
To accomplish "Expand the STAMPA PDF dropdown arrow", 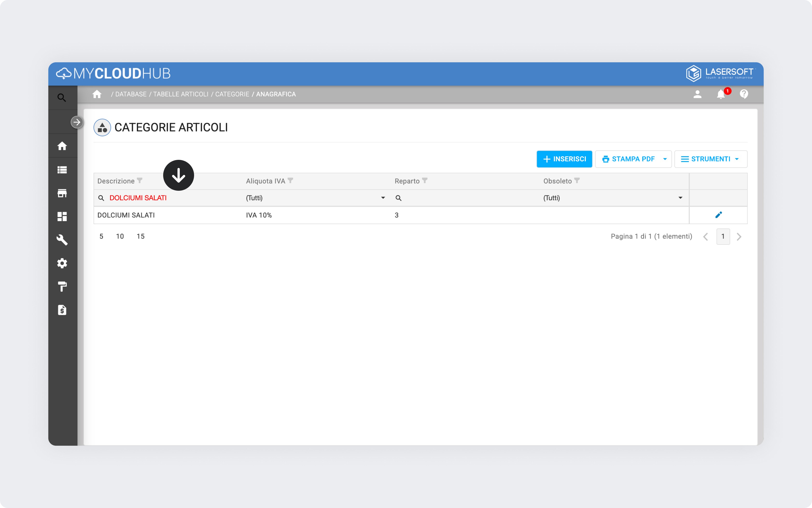I will tap(665, 159).
